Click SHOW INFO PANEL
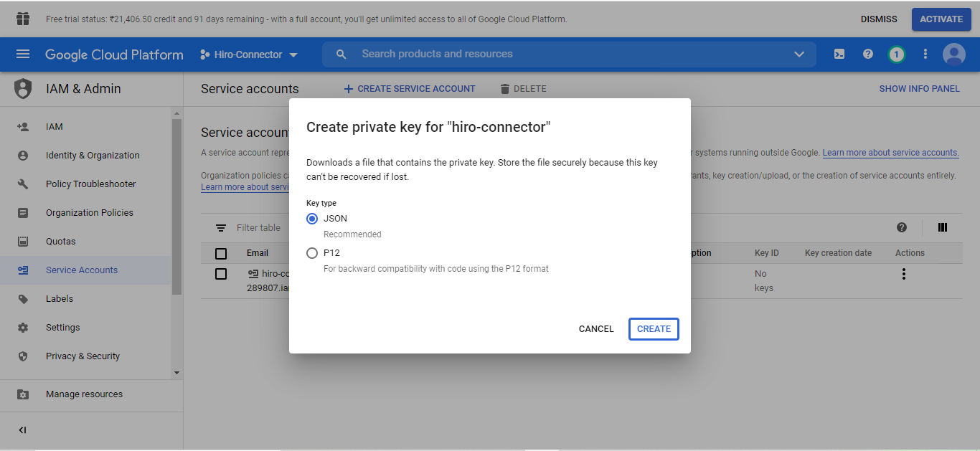The image size is (980, 451). pos(919,89)
